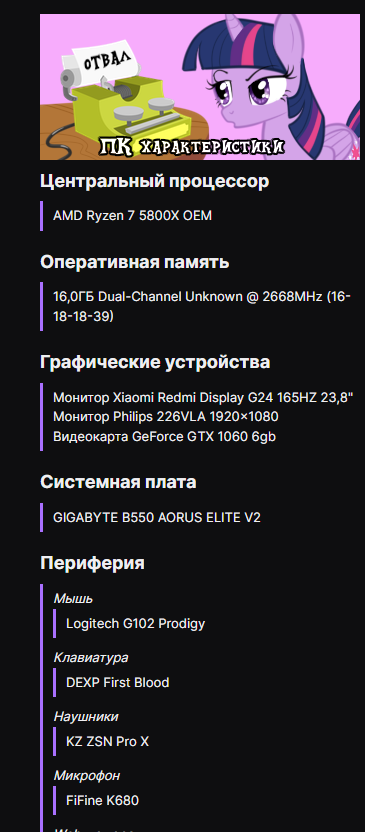Select the FiFine K680 microphone entry
The height and width of the screenshot is (832, 365).
pyautogui.click(x=102, y=800)
